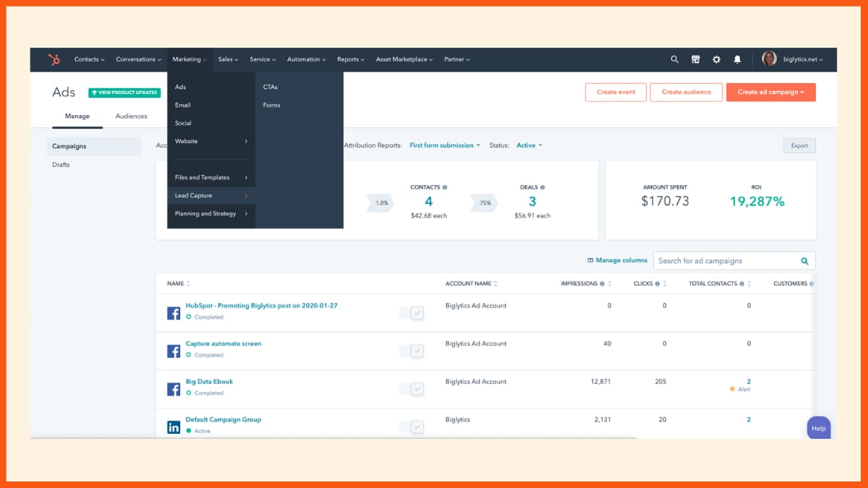This screenshot has width=868, height=488.
Task: Click the Export button
Action: pyautogui.click(x=799, y=145)
